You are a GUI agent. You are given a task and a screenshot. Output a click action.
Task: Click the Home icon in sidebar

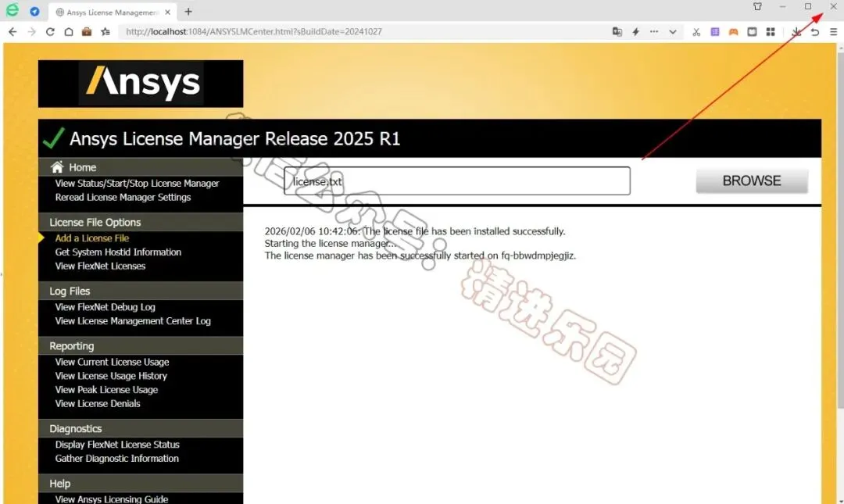click(57, 167)
